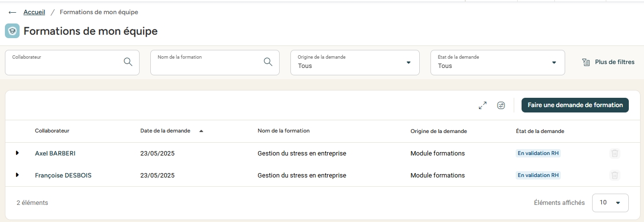The image size is (644, 222).
Task: Click En validation RH badge for Françoise DESBOIS
Action: coord(538,175)
